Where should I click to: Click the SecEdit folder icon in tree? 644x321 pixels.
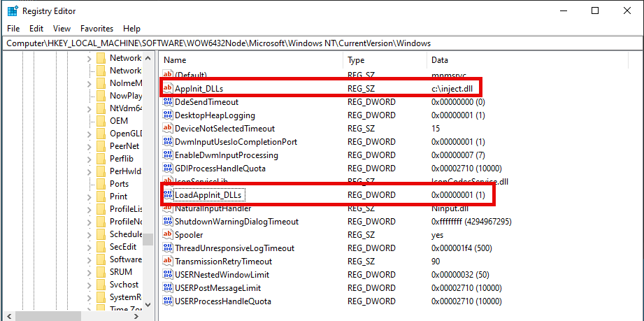point(101,247)
